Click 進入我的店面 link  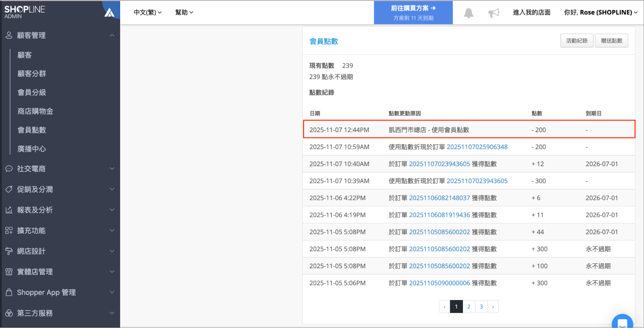click(x=532, y=12)
